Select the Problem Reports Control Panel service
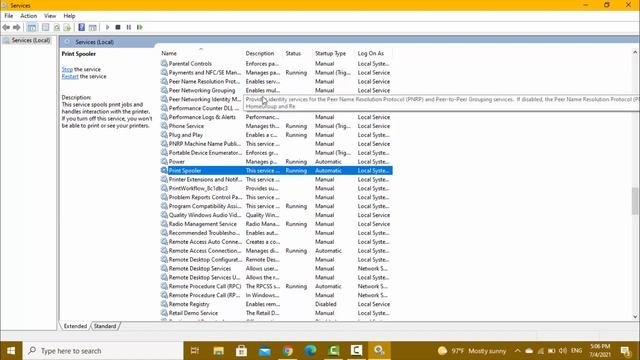 coord(276,198)
